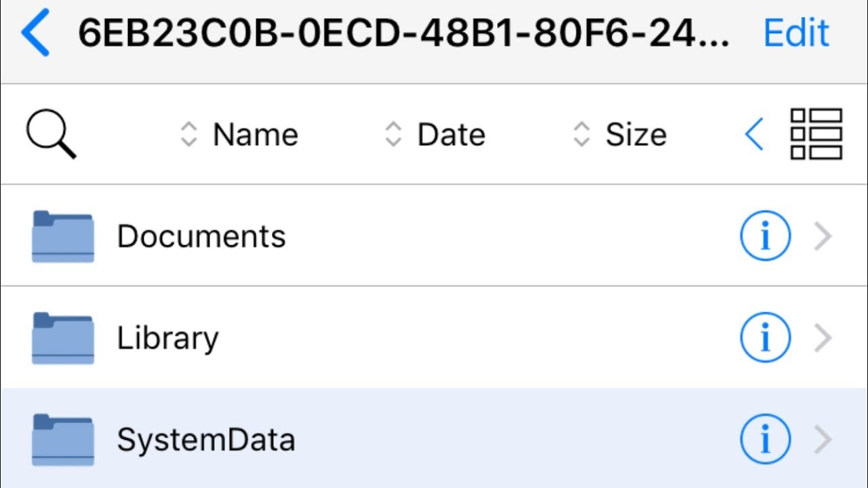Open the Library folder icon
The width and height of the screenshot is (868, 488).
point(63,338)
